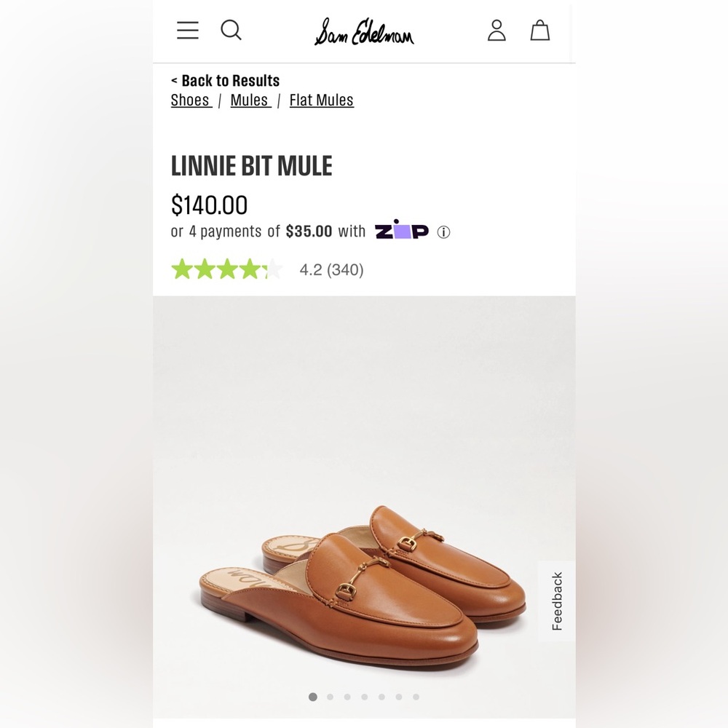Open the account profile icon
728x728 pixels.
496,31
